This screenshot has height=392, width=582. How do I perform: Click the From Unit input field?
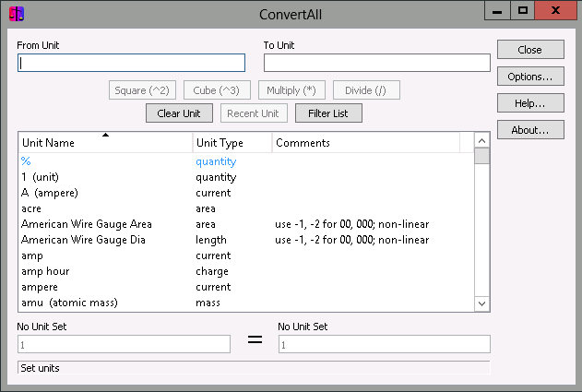pyautogui.click(x=131, y=63)
